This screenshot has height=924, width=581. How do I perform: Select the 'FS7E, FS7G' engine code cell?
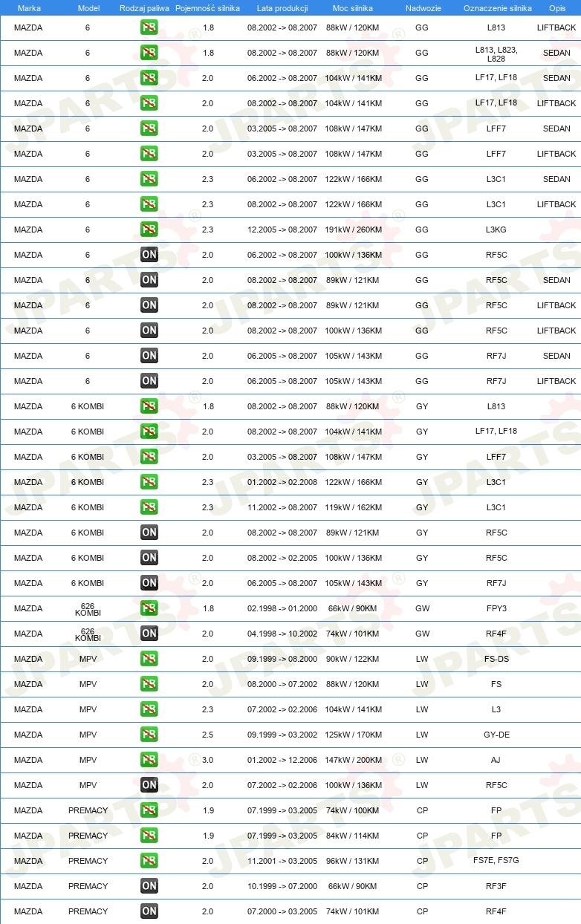496,861
